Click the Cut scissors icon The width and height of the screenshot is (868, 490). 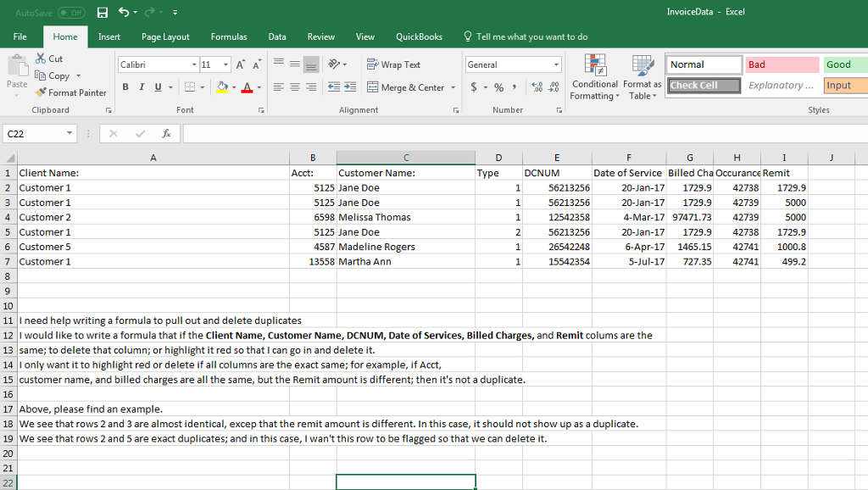[40, 58]
